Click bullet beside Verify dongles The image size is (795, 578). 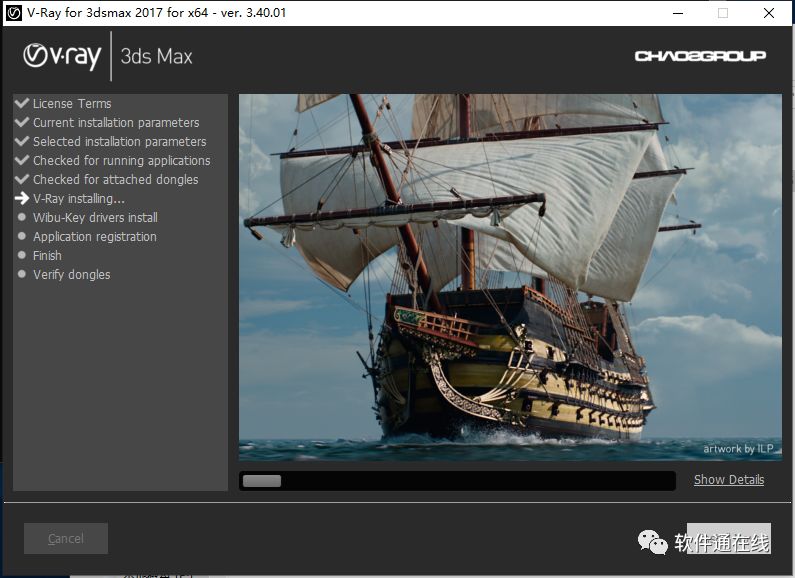pos(22,274)
